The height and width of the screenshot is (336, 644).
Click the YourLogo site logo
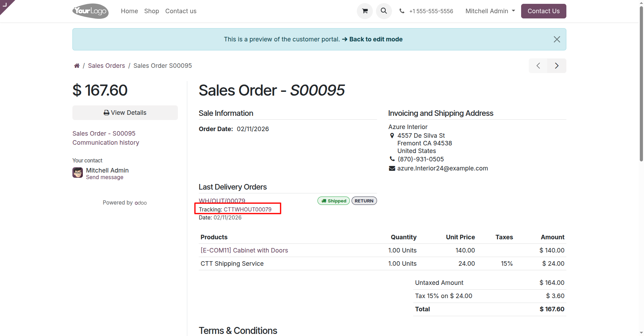91,11
